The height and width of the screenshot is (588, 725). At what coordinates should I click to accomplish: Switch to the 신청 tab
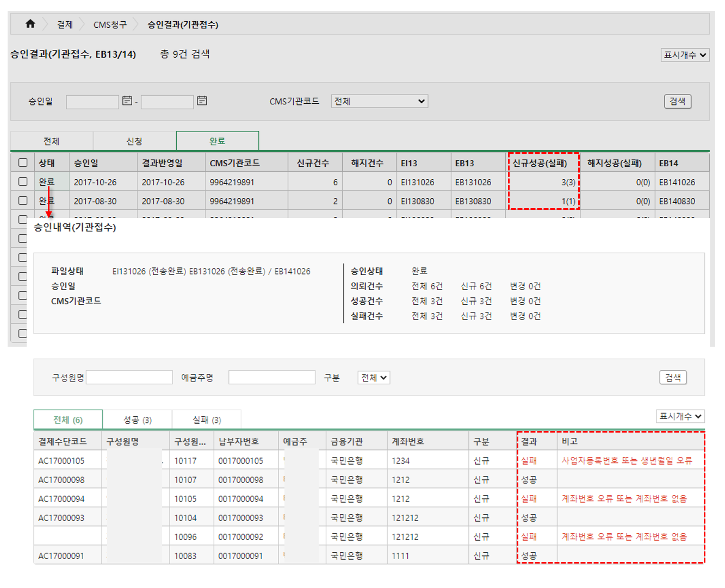[x=134, y=141]
